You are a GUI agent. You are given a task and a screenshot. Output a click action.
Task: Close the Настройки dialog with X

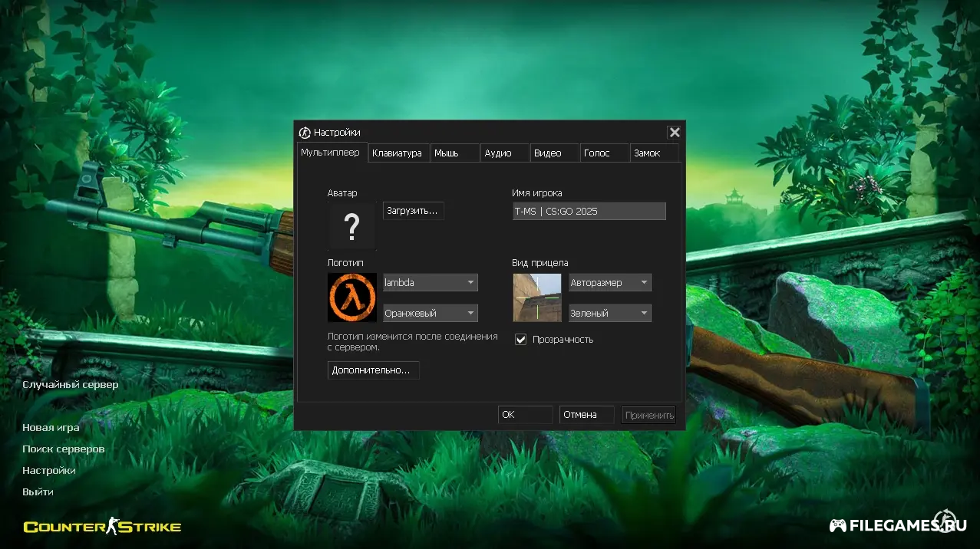[x=674, y=133]
